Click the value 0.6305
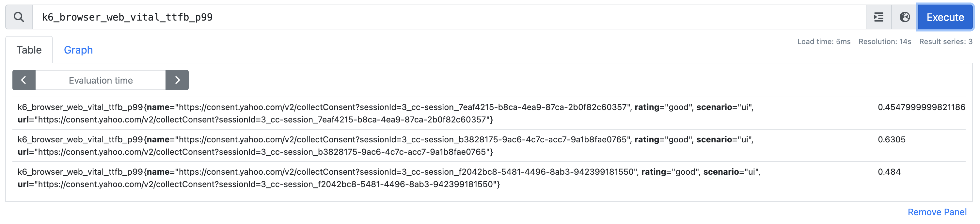This screenshot has height=224, width=980. (891, 139)
